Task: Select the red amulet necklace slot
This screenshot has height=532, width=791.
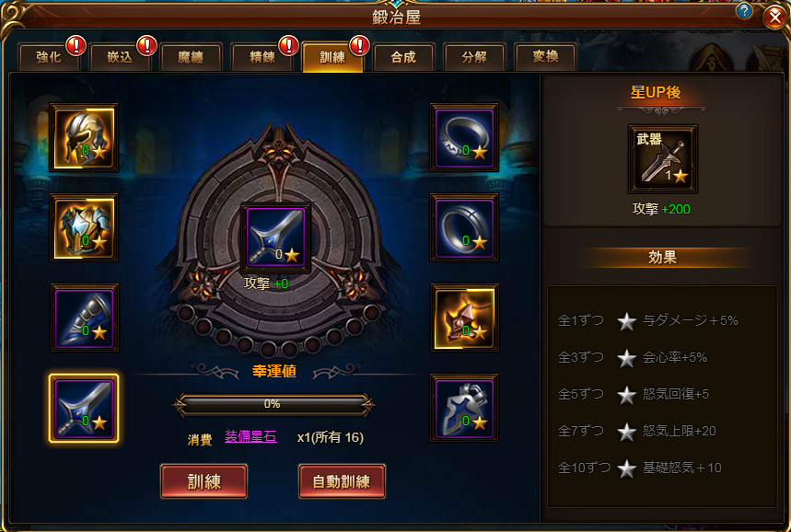Action: 464,318
